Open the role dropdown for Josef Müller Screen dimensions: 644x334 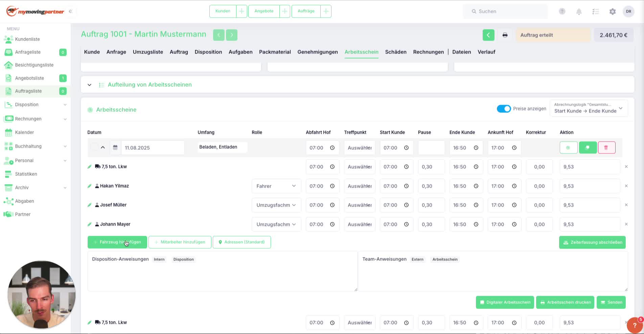pos(276,205)
